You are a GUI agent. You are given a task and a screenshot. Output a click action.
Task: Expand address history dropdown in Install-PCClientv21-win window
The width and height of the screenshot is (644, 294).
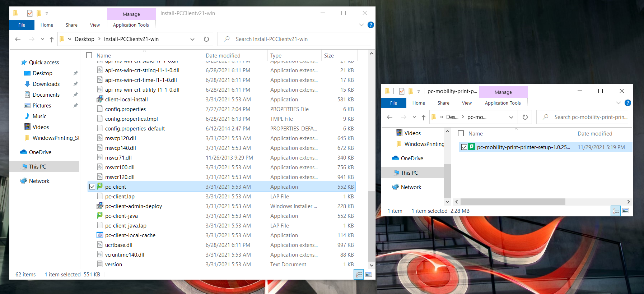pos(192,39)
